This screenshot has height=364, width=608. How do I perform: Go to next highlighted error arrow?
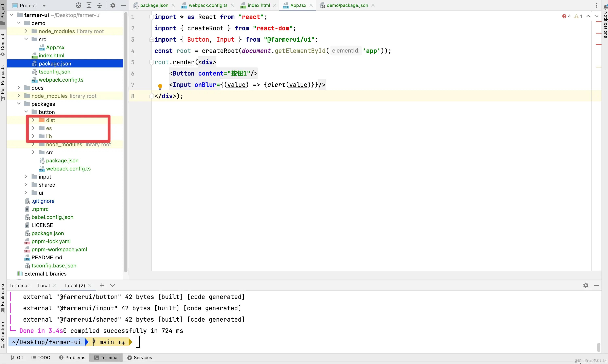coord(596,16)
